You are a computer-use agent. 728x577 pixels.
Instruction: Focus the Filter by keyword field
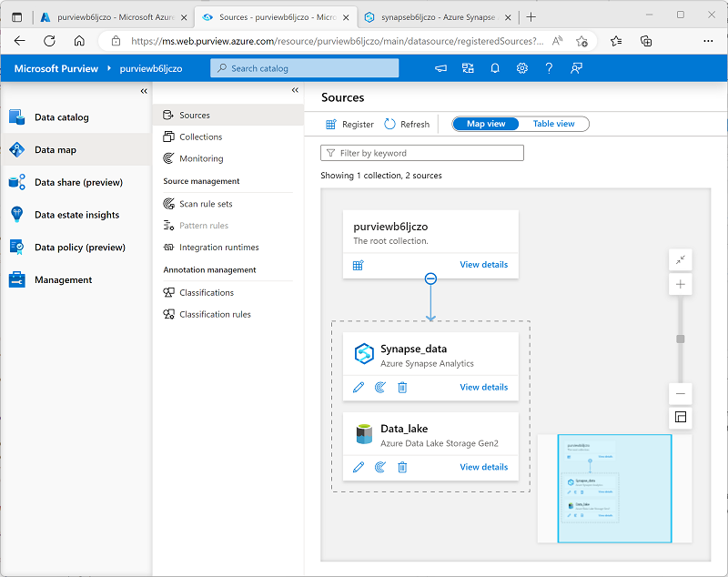422,153
